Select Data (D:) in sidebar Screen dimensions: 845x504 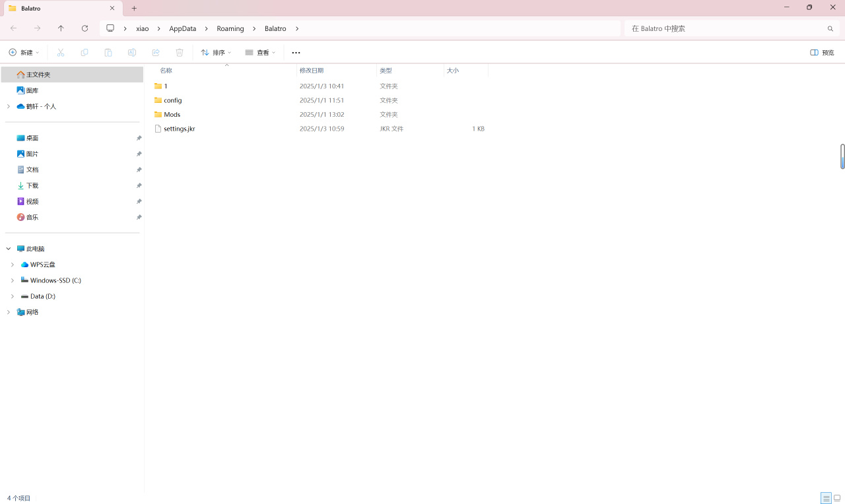pyautogui.click(x=43, y=296)
